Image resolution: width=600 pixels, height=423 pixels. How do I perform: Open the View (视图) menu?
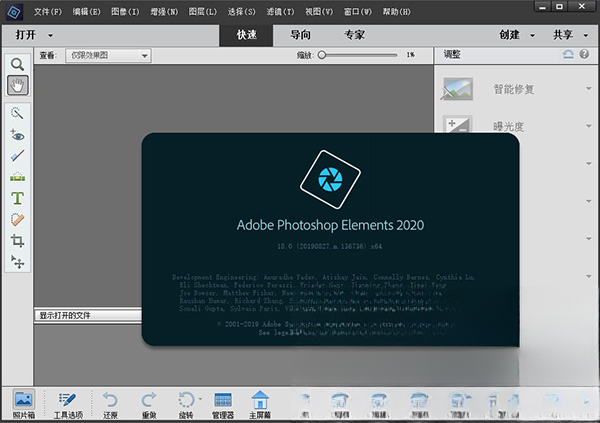(x=319, y=12)
